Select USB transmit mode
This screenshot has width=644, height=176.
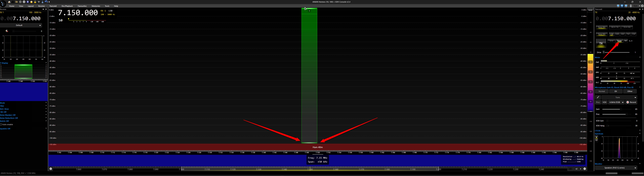pos(617,34)
